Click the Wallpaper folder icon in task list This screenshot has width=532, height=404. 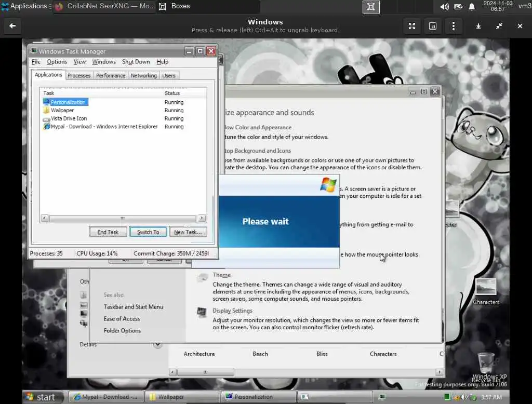46,110
